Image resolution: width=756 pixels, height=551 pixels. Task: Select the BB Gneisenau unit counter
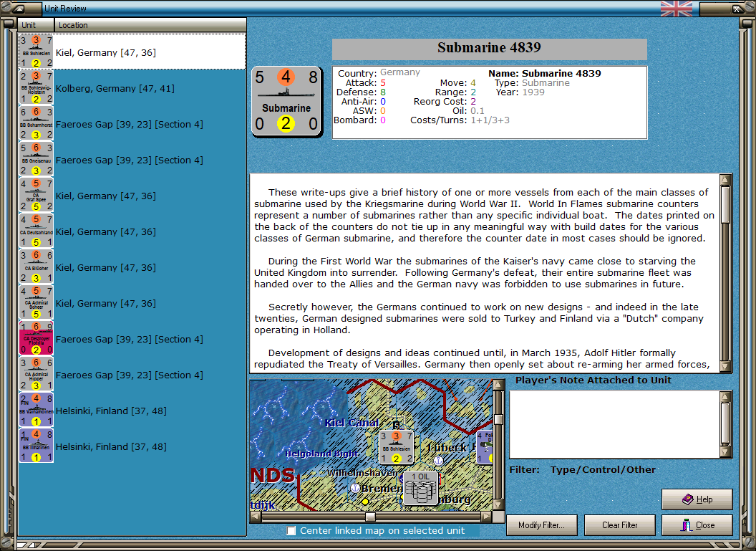(x=37, y=159)
